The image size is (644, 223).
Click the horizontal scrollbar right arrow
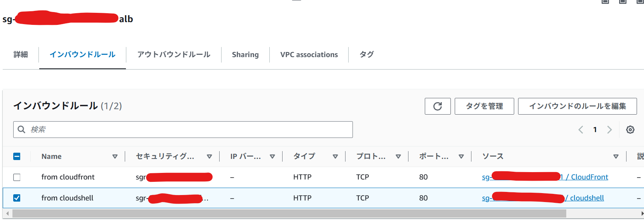coord(642,214)
